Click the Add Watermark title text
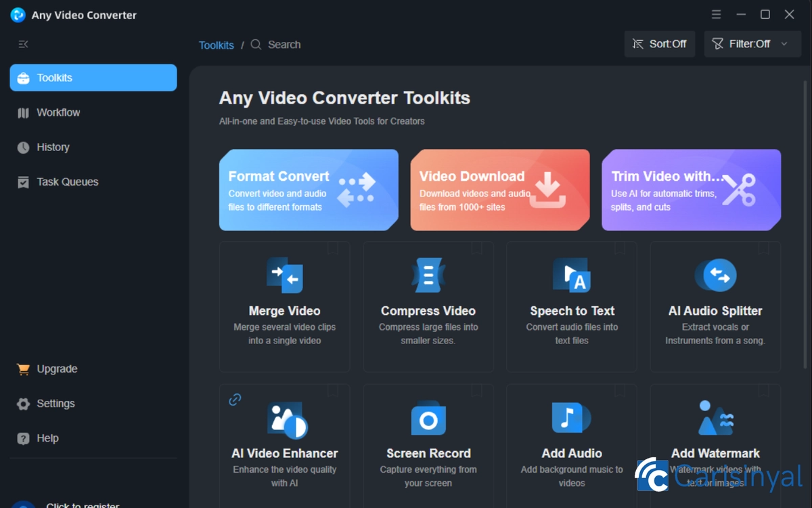 coord(716,454)
